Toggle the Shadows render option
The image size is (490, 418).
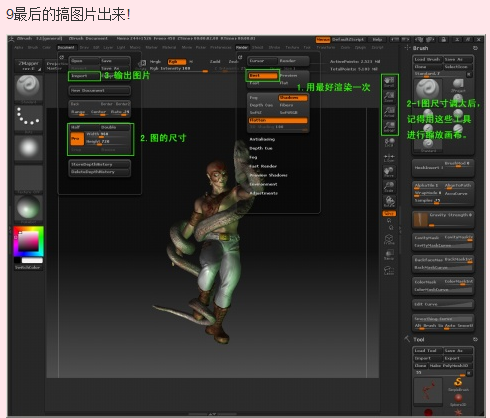(293, 98)
